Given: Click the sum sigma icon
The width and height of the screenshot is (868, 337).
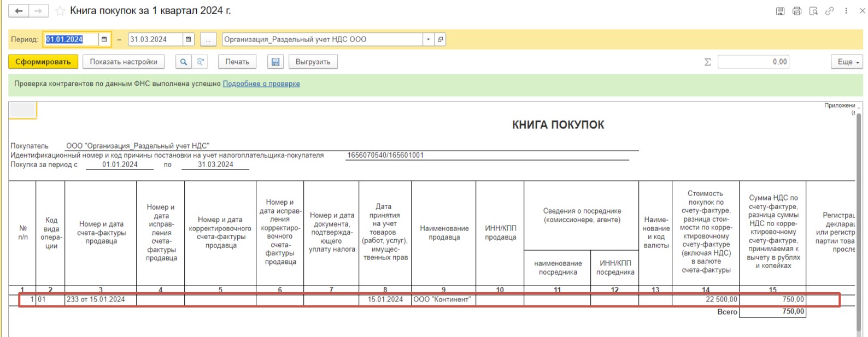Looking at the screenshot, I should [x=708, y=62].
